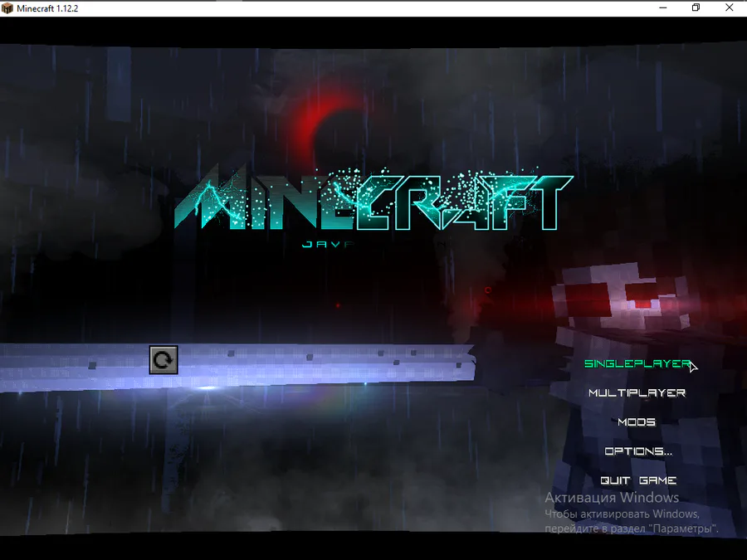Minimize the Minecraft 1.12.2 window
This screenshot has width=747, height=560.
[662, 8]
